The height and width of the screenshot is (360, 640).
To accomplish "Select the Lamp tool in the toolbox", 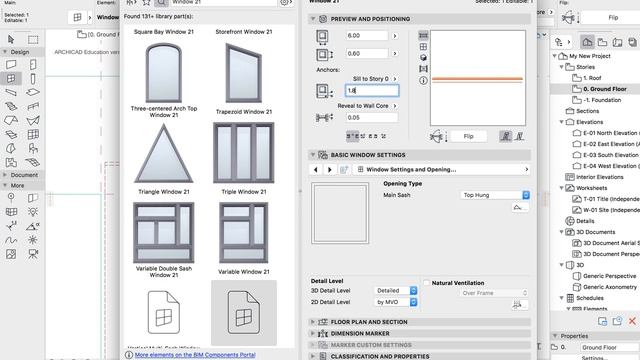I will (33, 211).
